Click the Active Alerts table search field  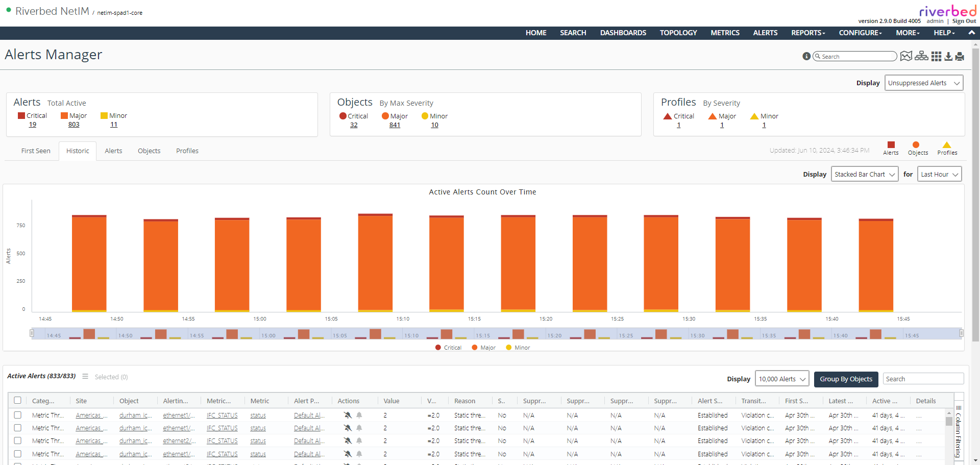point(923,379)
